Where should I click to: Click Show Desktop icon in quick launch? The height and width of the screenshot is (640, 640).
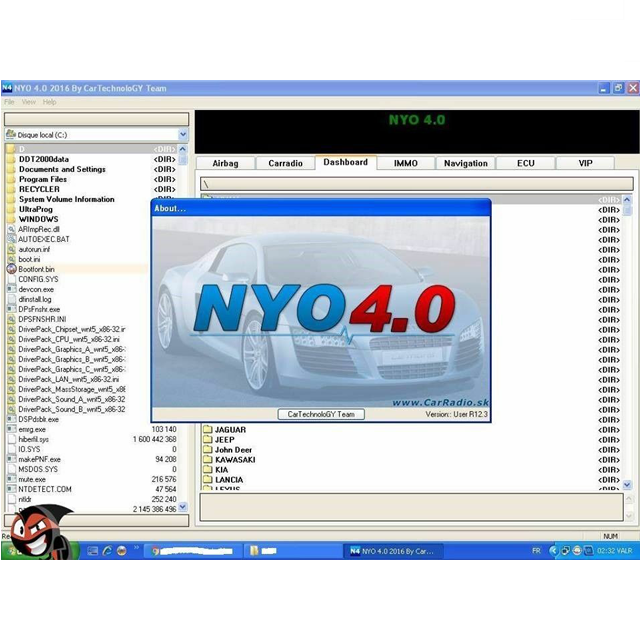coord(93,551)
